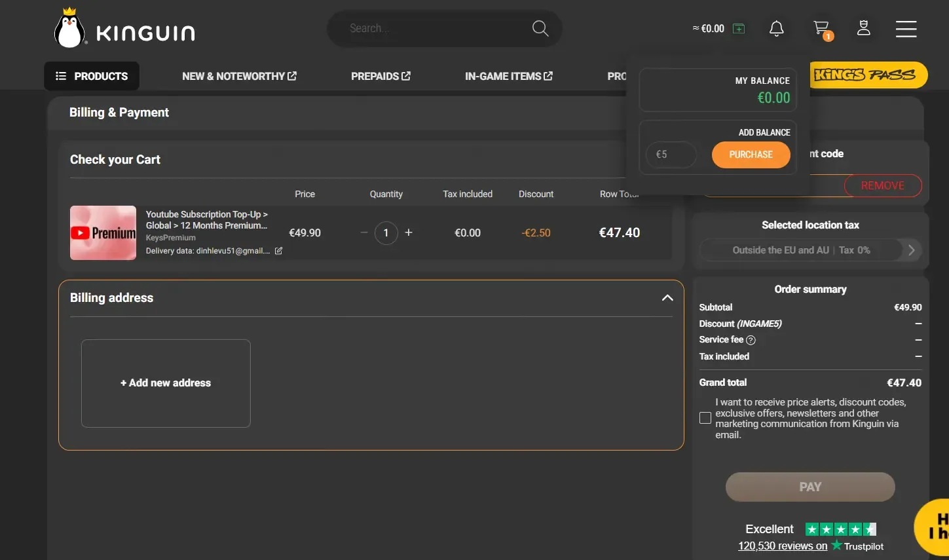The width and height of the screenshot is (949, 560).
Task: Click the YouTube Premium product thumbnail
Action: tap(103, 233)
